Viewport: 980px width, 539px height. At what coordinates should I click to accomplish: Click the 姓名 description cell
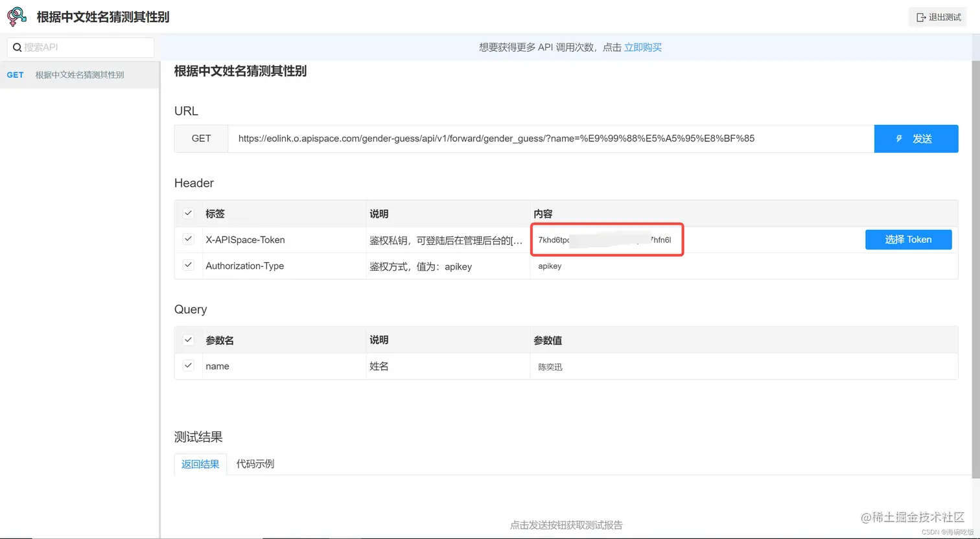(448, 366)
